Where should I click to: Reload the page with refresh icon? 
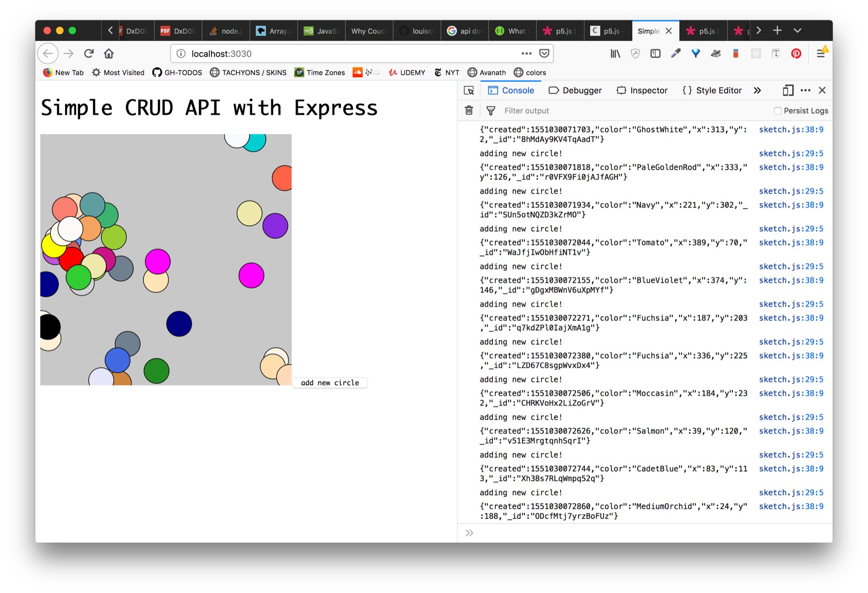click(x=89, y=53)
